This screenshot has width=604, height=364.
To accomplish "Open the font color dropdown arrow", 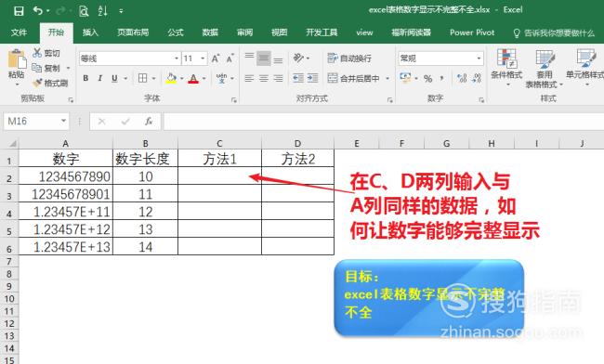I will click(x=204, y=79).
